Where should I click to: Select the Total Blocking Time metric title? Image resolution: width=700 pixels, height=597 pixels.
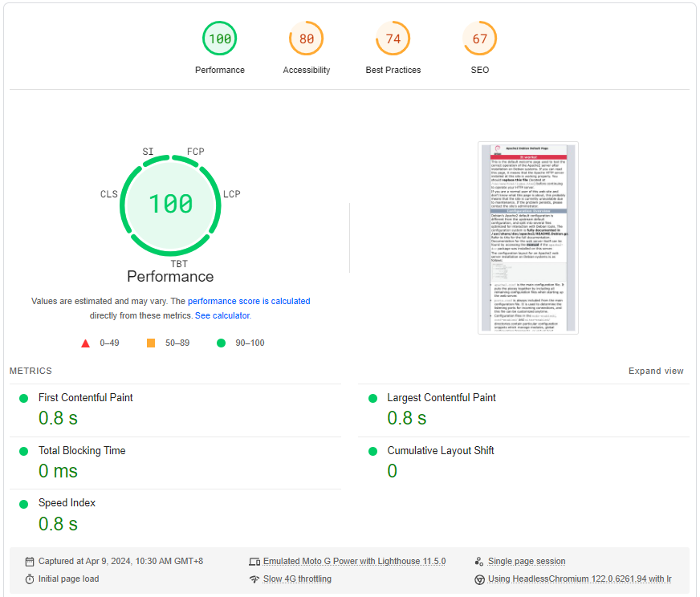82,451
